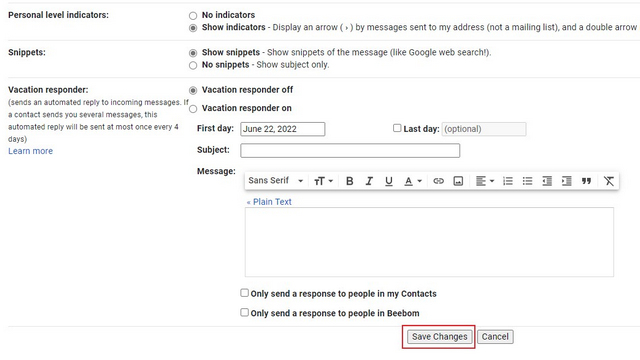Click inside the message body area
This screenshot has height=360, width=640.
pos(429,242)
